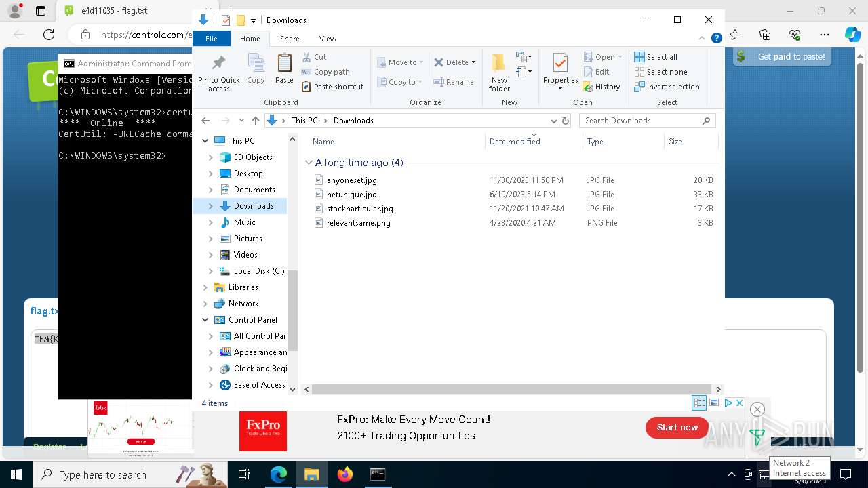Expand the Libraries tree node
This screenshot has width=868, height=488.
click(x=205, y=287)
